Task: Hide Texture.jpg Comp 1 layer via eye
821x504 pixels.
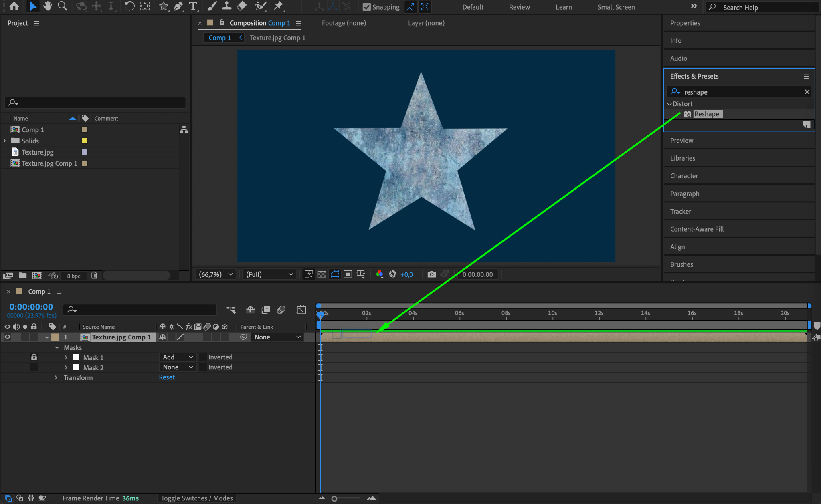Action: (7, 337)
